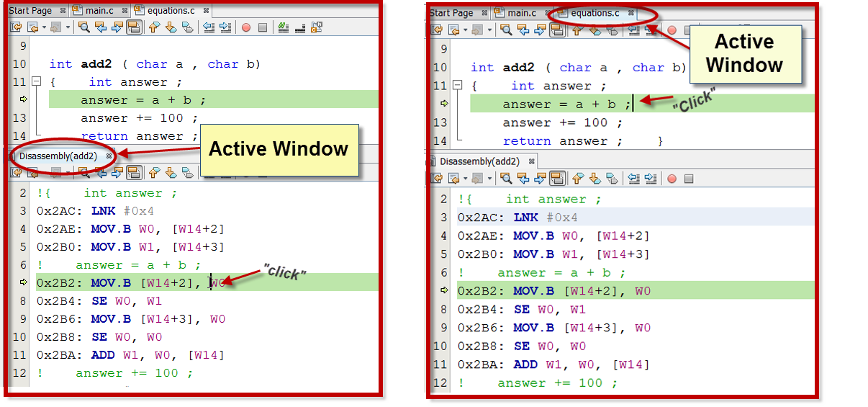Click Next Bookmark arrow in left screenshot source toolbar
Viewport: 868px width, 407px height.
(x=171, y=27)
